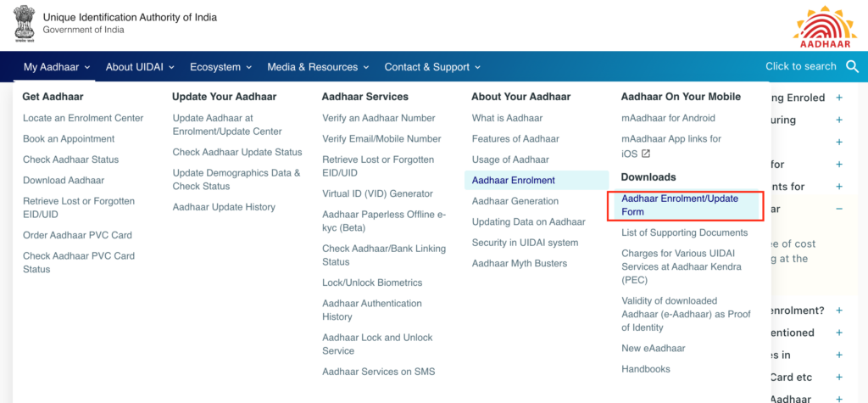Viewport: 868px width, 403px height.
Task: Expand the 'Card etc' FAQ plus icon
Action: pyautogui.click(x=839, y=378)
